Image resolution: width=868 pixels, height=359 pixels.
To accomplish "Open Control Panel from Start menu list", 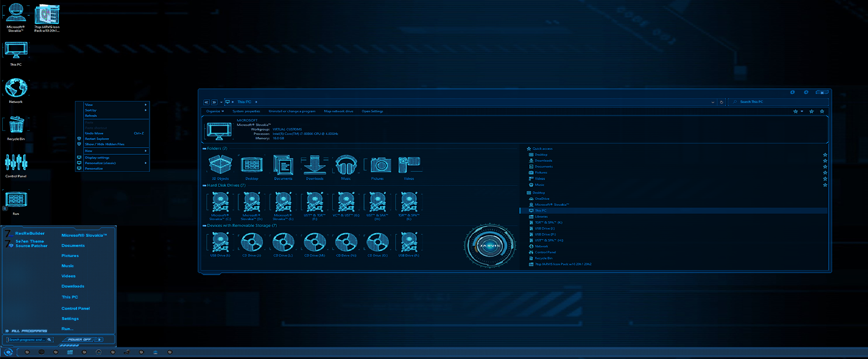I will 76,308.
